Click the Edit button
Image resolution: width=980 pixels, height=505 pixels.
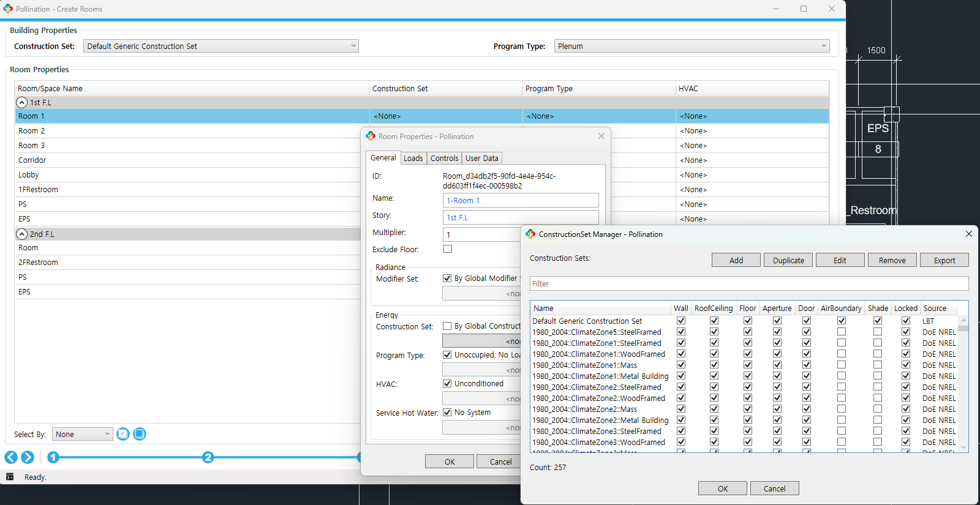(x=840, y=260)
